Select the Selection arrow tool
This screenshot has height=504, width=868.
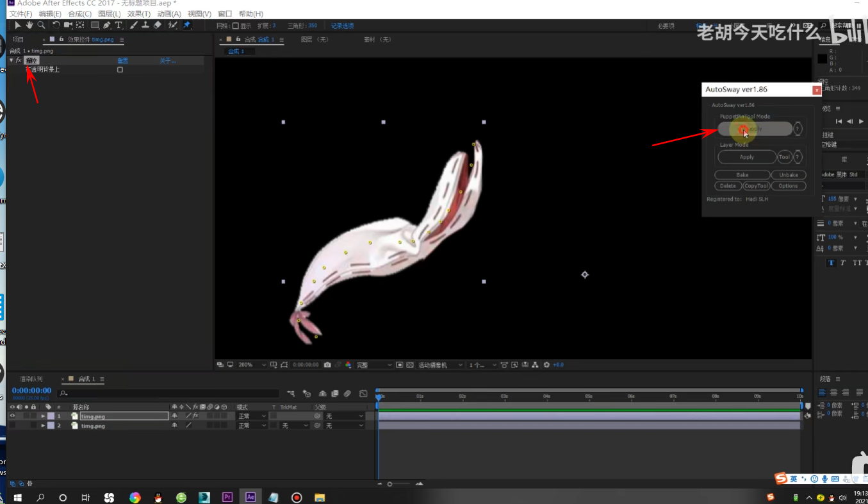18,25
